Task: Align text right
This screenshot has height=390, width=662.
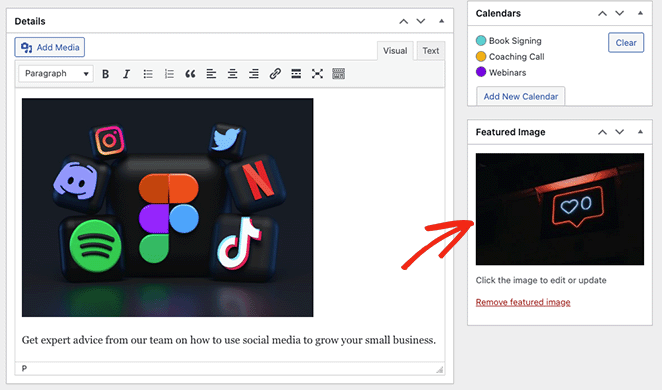Action: [x=253, y=74]
